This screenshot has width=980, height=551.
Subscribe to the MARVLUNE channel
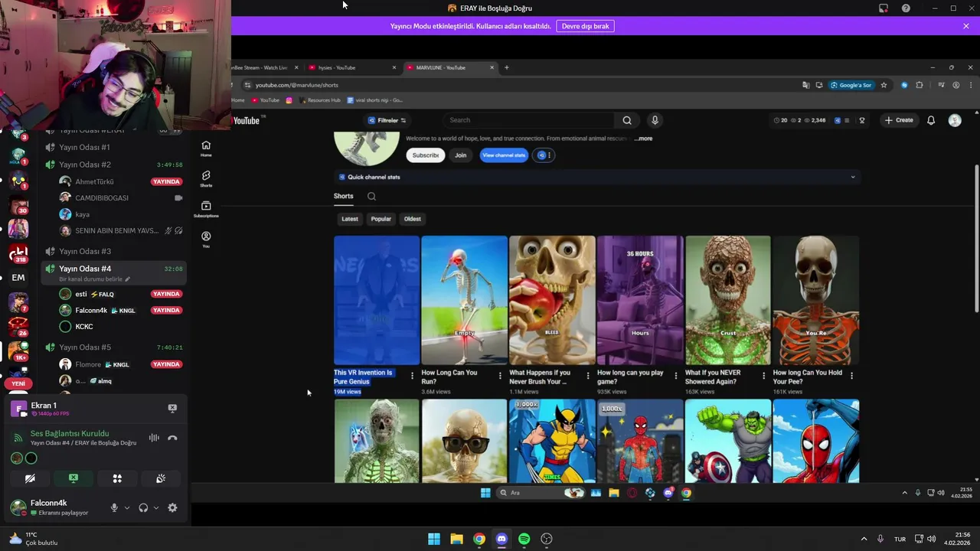coord(426,155)
